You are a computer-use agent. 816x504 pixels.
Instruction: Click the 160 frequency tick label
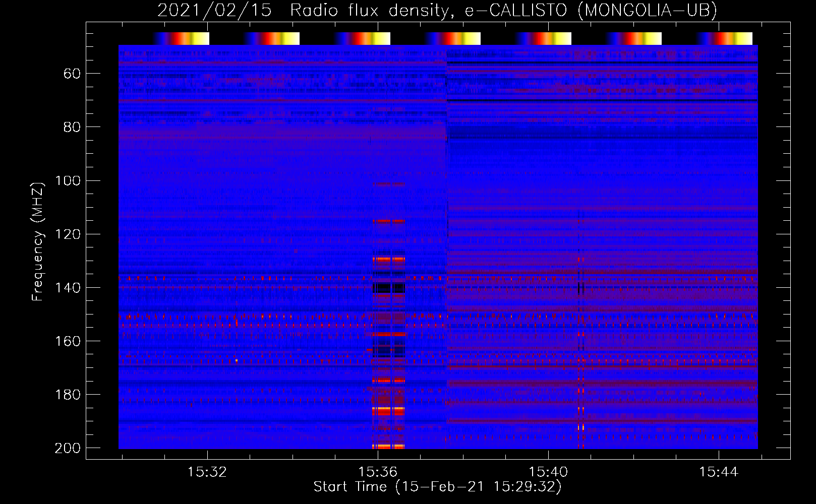pyautogui.click(x=68, y=341)
